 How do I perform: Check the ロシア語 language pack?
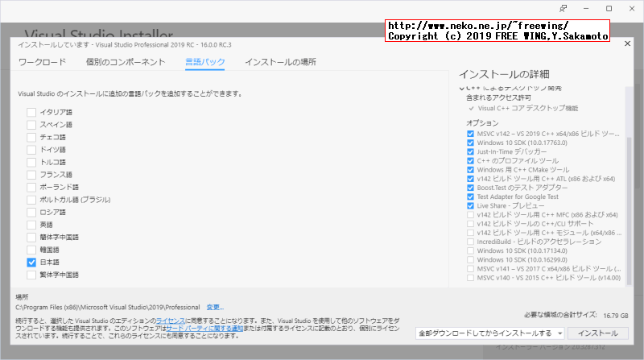[x=31, y=213]
